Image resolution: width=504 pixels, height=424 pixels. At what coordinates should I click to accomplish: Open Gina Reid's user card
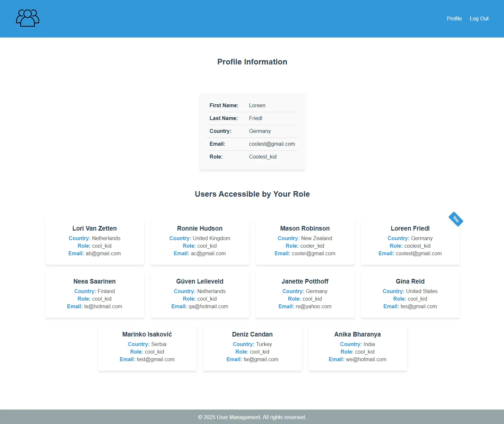[410, 294]
